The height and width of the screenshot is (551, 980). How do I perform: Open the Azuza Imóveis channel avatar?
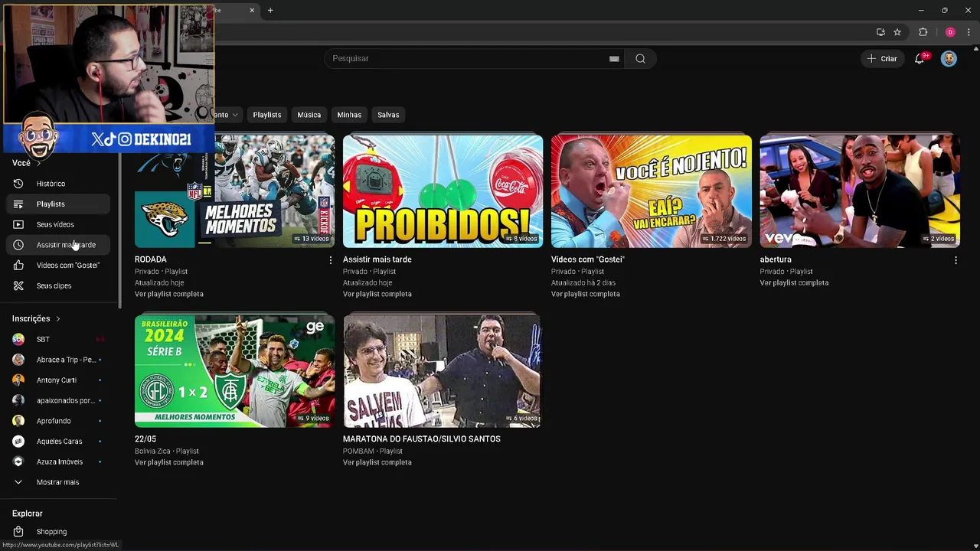[x=18, y=461]
